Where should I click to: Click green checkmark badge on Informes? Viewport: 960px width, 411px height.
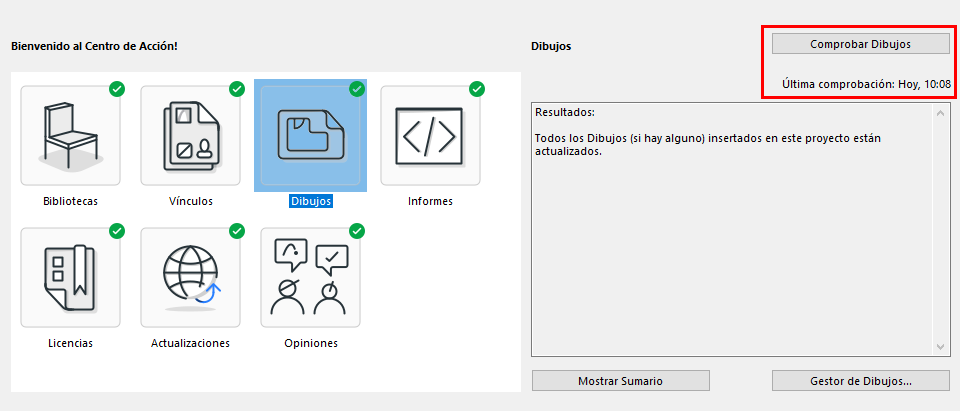477,89
